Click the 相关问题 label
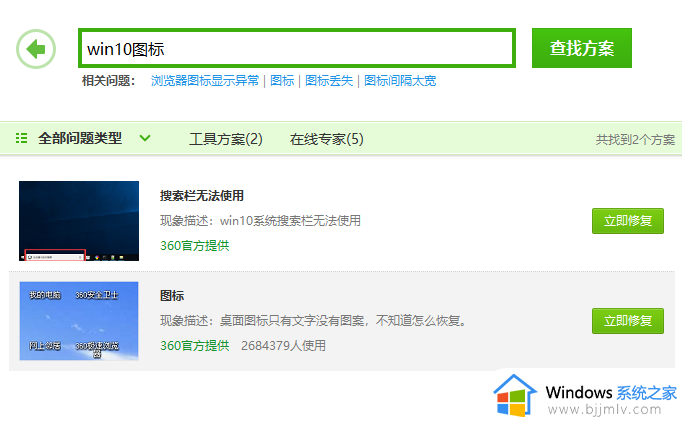 coord(108,81)
